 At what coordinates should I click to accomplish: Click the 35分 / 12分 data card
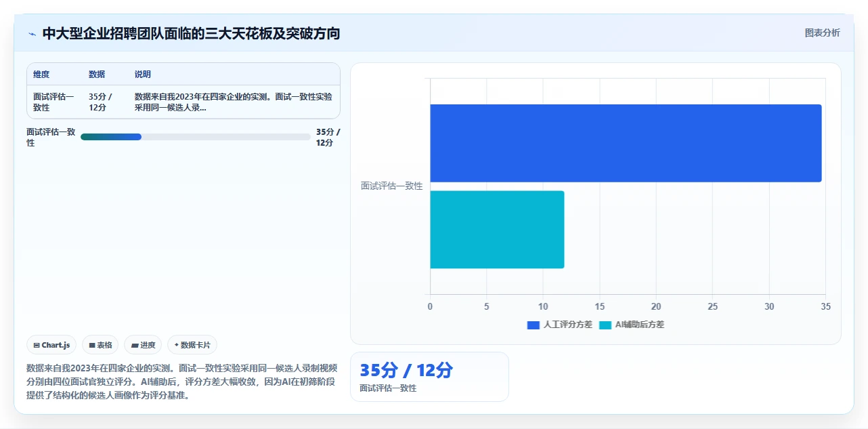(429, 377)
